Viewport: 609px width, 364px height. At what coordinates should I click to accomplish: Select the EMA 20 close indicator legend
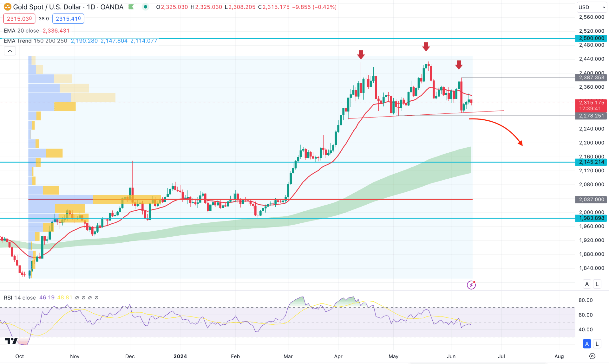click(21, 31)
